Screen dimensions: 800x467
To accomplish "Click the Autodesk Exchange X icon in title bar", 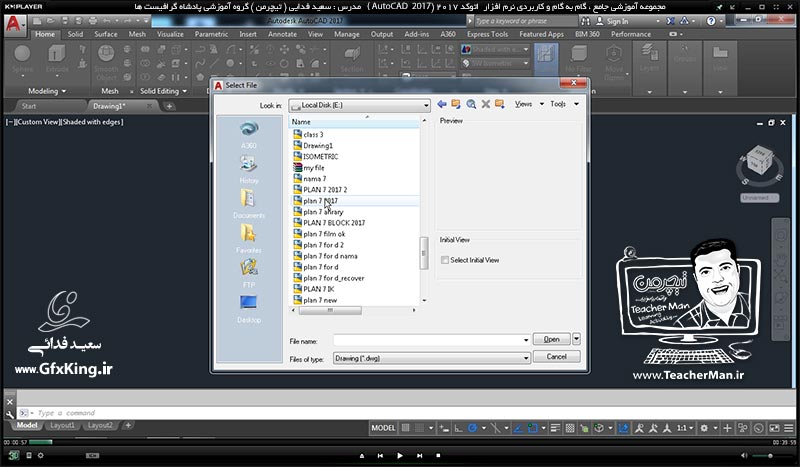I will point(670,21).
